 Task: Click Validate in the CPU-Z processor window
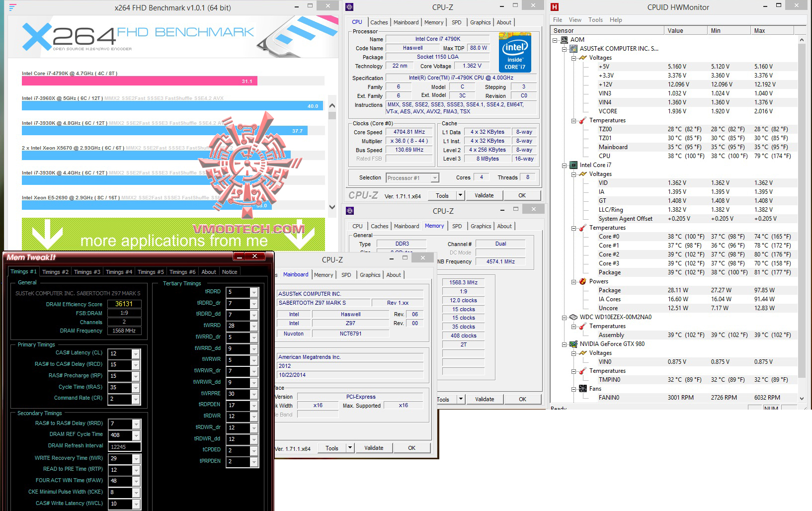pyautogui.click(x=484, y=195)
